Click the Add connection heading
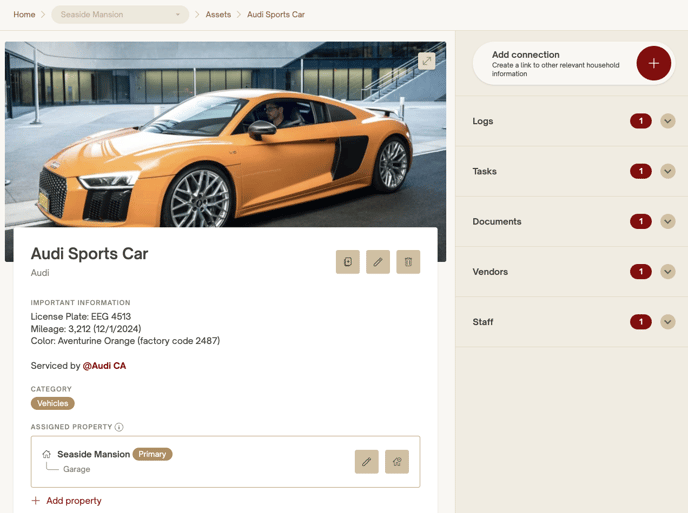This screenshot has width=688, height=513. click(525, 55)
